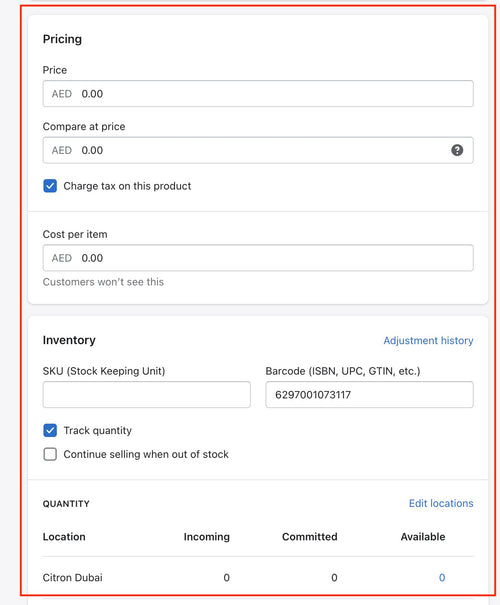The width and height of the screenshot is (500, 605).
Task: Click the Committed value for Citron Dubai
Action: click(334, 578)
